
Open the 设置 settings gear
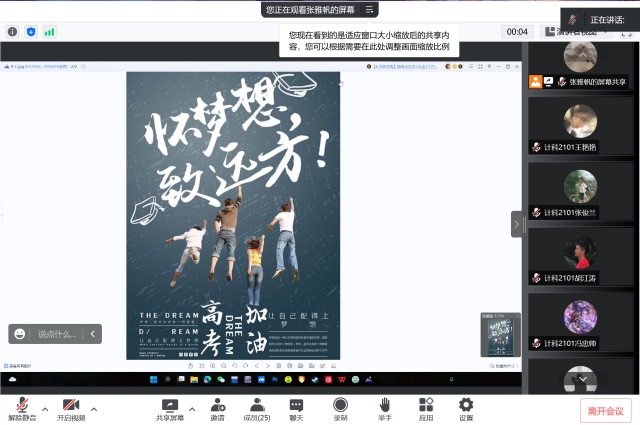(466, 409)
